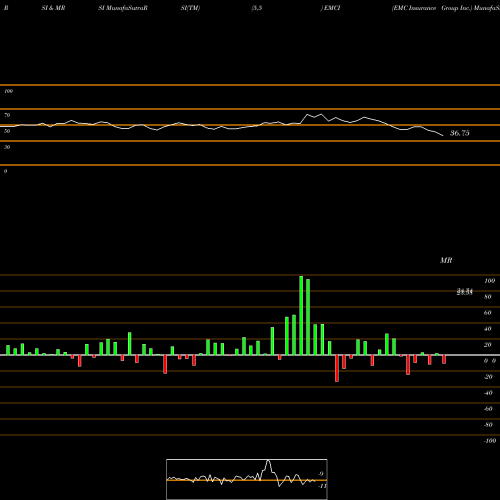Click the 'SI(TM)' header label
The width and height of the screenshot is (500, 500).
190,8
